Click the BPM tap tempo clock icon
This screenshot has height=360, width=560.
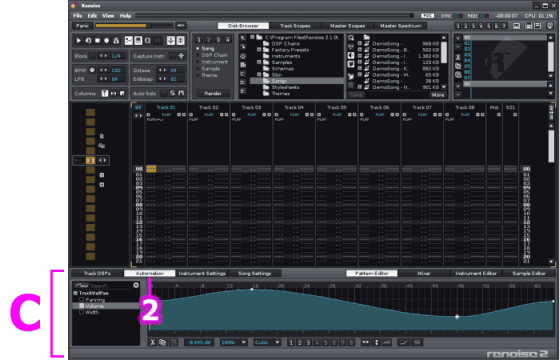pos(92,70)
